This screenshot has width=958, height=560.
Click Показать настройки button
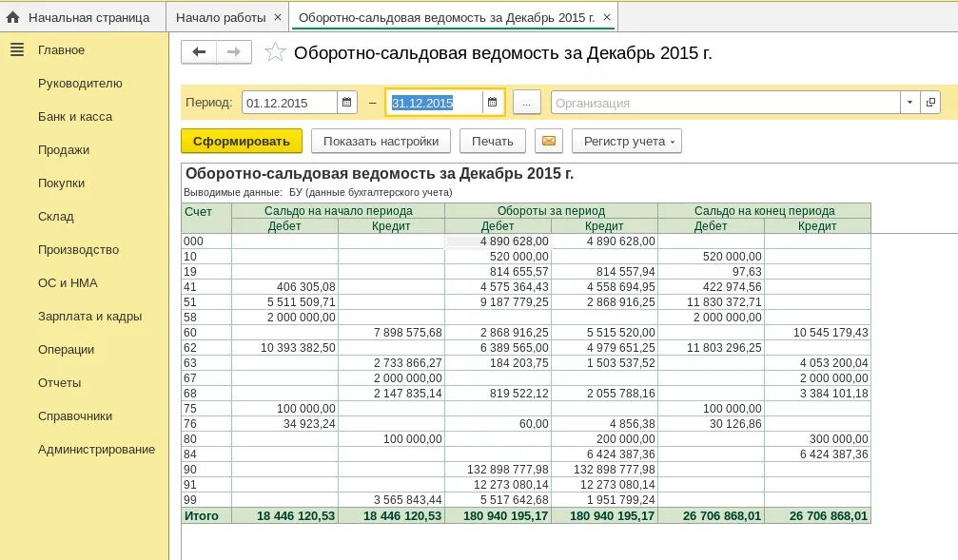click(x=381, y=141)
